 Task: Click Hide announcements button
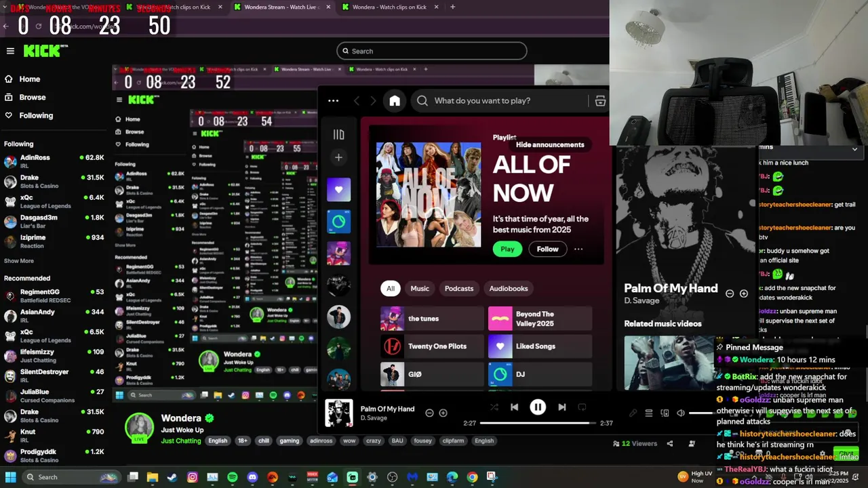(550, 144)
